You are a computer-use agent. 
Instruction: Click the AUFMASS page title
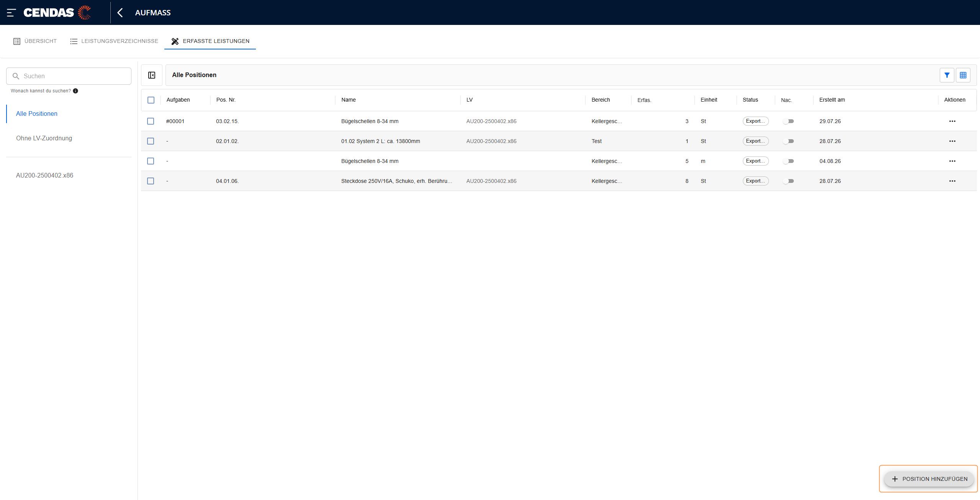pos(153,13)
